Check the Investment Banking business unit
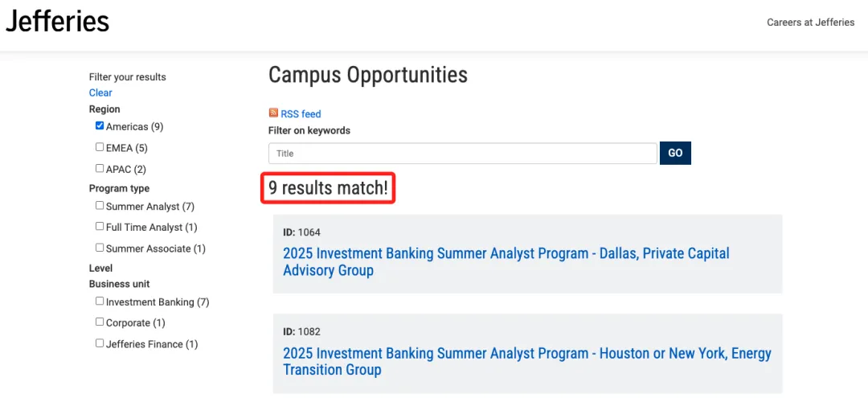The height and width of the screenshot is (398, 868). click(x=100, y=302)
